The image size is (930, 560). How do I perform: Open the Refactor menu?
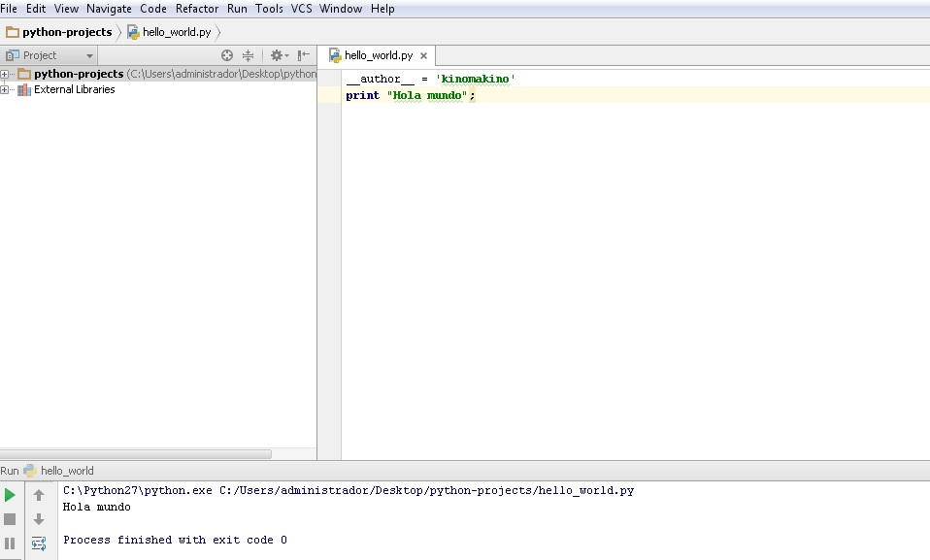coord(197,9)
